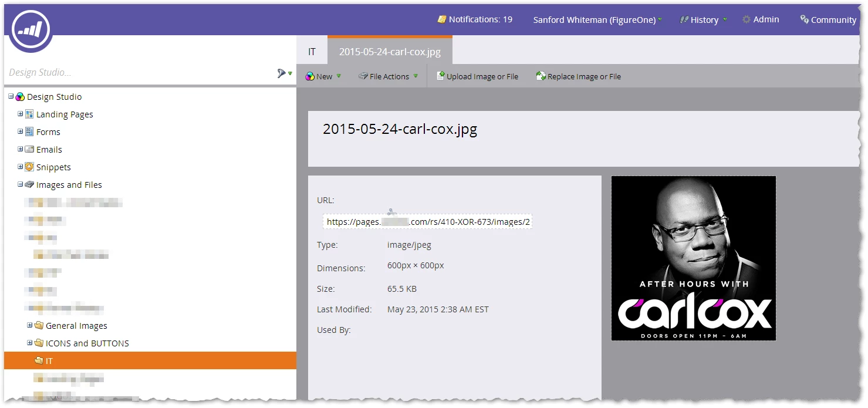Click the Design Studio color wheel icon

[x=20, y=97]
